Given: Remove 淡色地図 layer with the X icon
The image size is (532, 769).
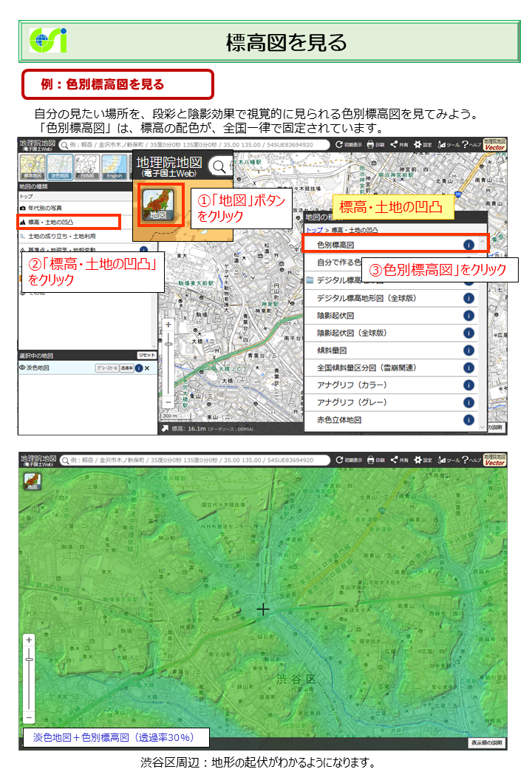Looking at the screenshot, I should point(147,367).
